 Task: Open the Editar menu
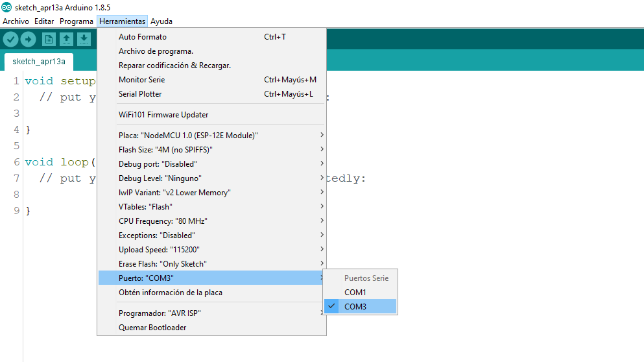tap(44, 21)
